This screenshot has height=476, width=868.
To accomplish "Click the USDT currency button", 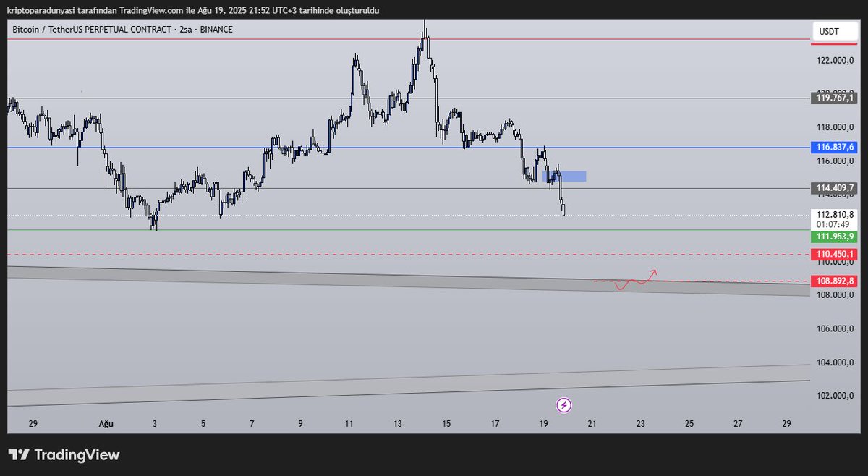I will pos(835,32).
